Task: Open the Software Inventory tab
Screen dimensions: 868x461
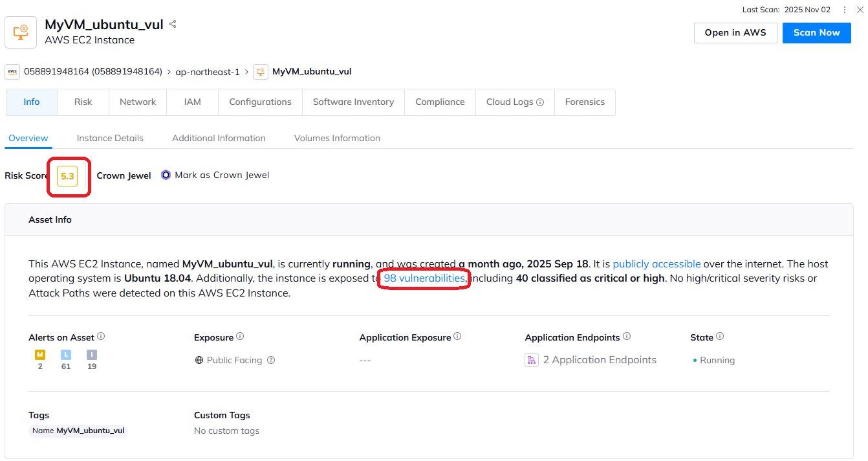Action: tap(353, 102)
